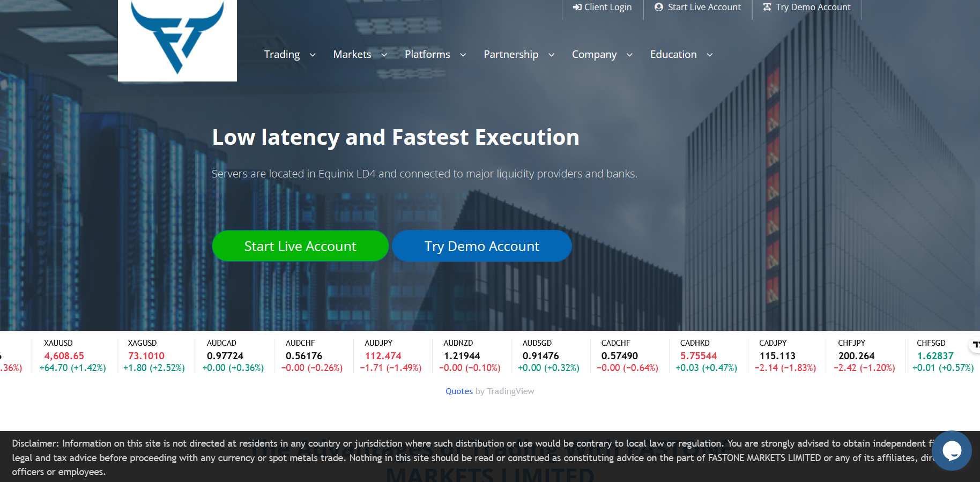This screenshot has height=482, width=980.
Task: Click the Client Login link
Action: tap(602, 7)
